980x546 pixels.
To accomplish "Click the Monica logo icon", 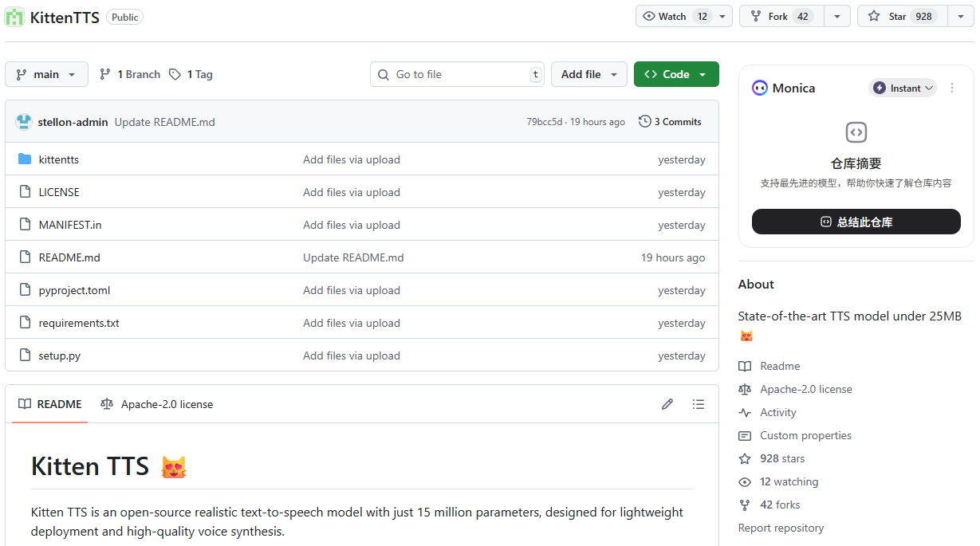I will pyautogui.click(x=760, y=88).
